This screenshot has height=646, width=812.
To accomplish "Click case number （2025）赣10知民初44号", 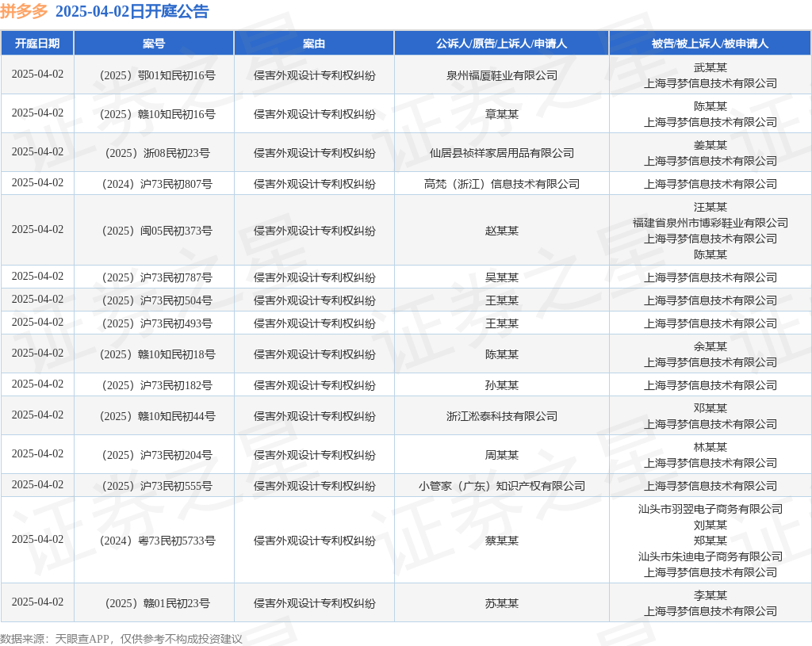I will tap(158, 415).
